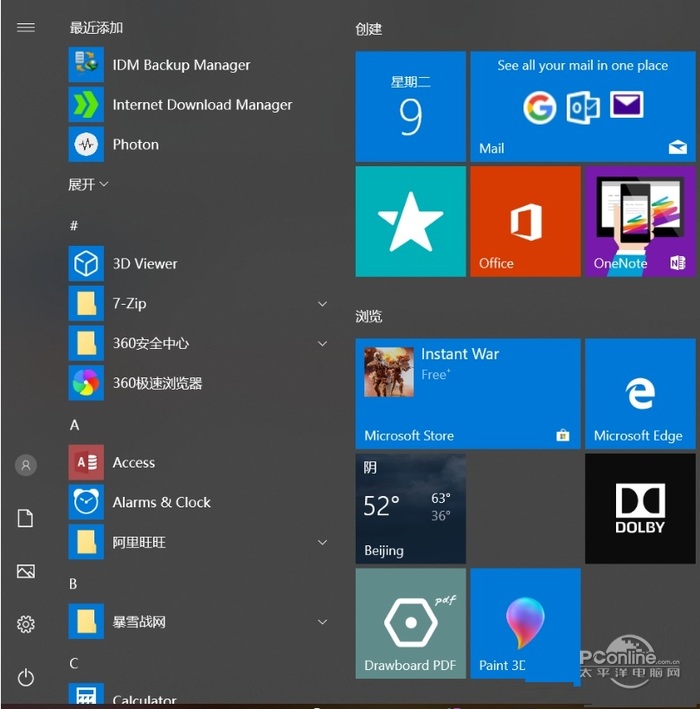Click the 浏览 tile group title
Image resolution: width=700 pixels, height=709 pixels.
369,316
